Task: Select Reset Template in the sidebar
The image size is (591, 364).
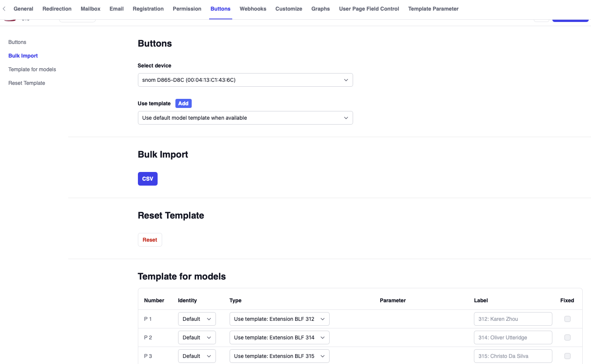Action: (27, 83)
